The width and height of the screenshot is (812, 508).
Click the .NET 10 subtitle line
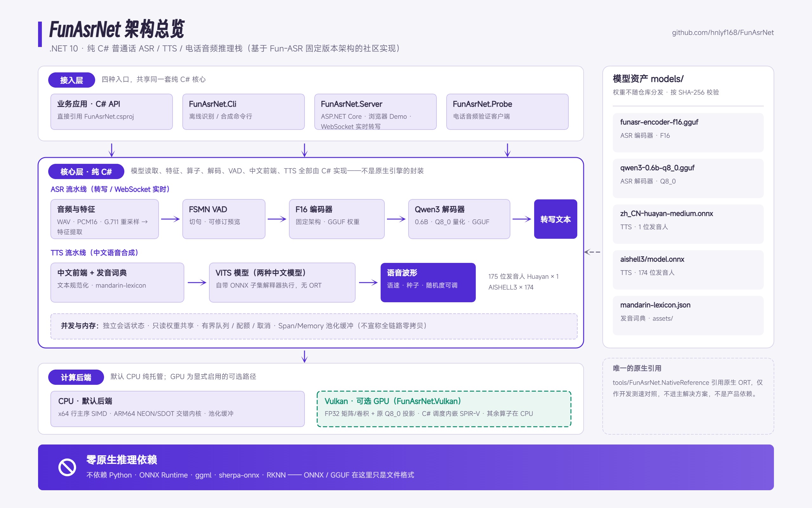(x=225, y=48)
